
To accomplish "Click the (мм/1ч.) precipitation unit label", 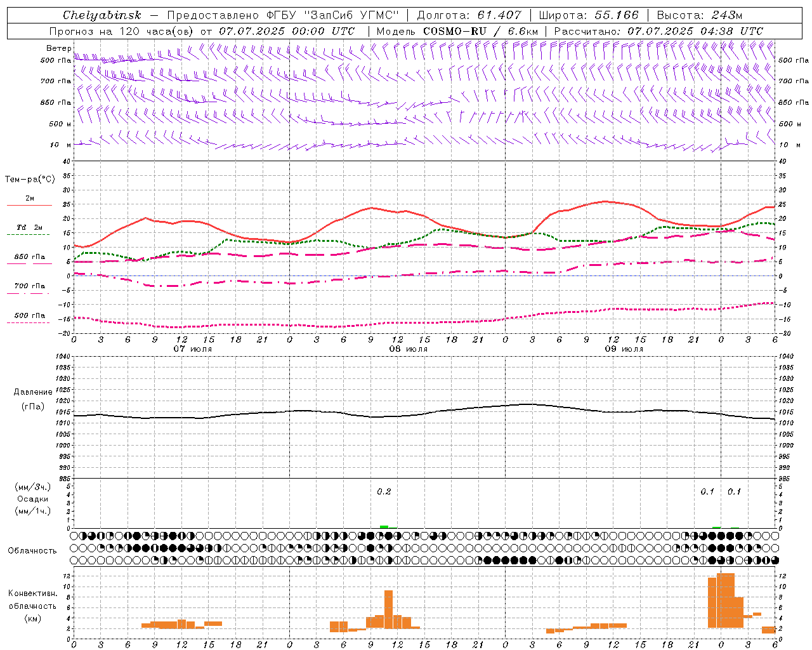I will coord(32,511).
